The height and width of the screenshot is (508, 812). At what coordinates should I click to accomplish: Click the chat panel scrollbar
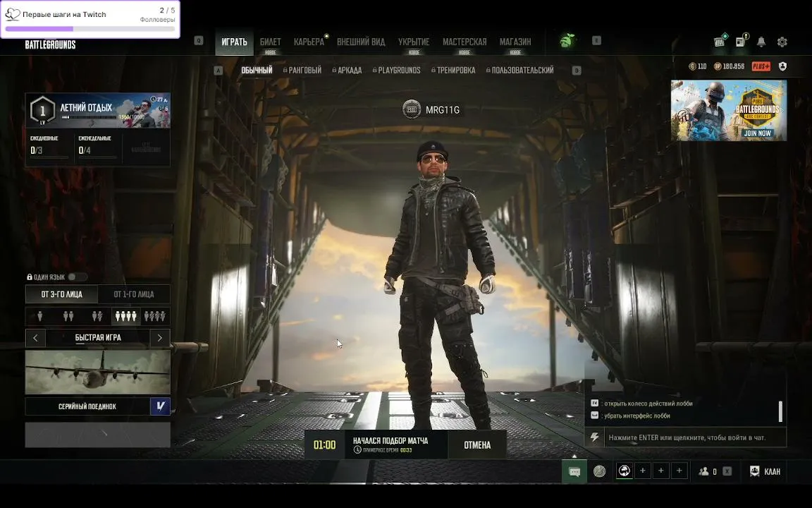(780, 411)
